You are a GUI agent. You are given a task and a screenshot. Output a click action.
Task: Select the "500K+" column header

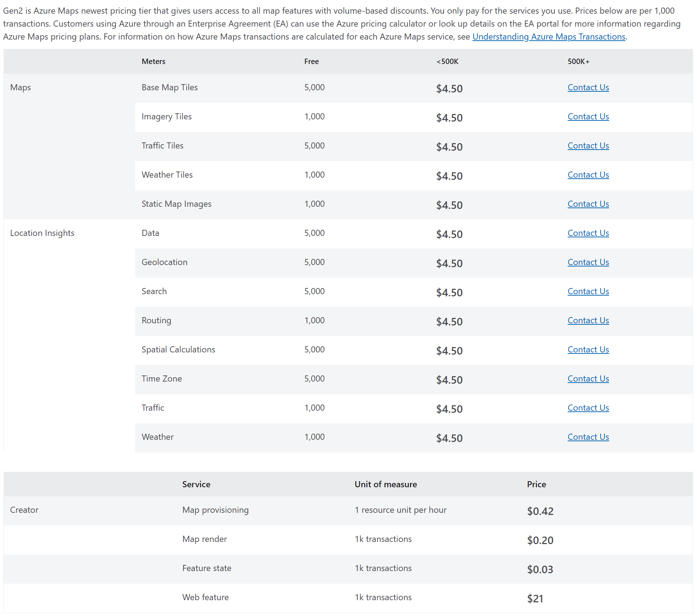click(x=579, y=61)
